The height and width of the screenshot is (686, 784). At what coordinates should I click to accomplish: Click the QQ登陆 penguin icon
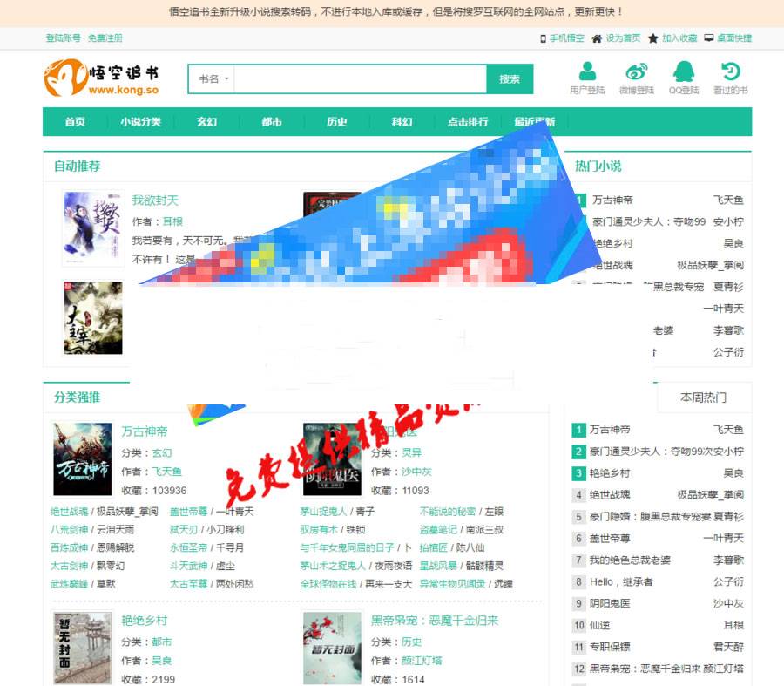683,71
